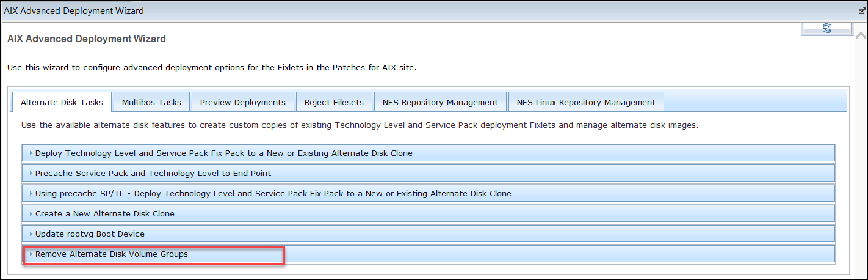
Task: Click the window title bar text
Action: [x=74, y=11]
